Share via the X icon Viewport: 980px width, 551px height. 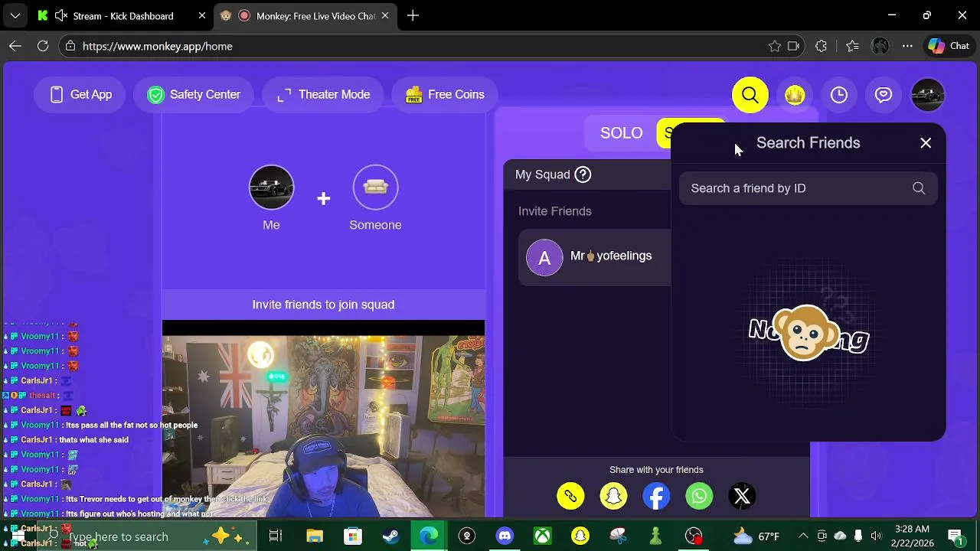(x=742, y=497)
